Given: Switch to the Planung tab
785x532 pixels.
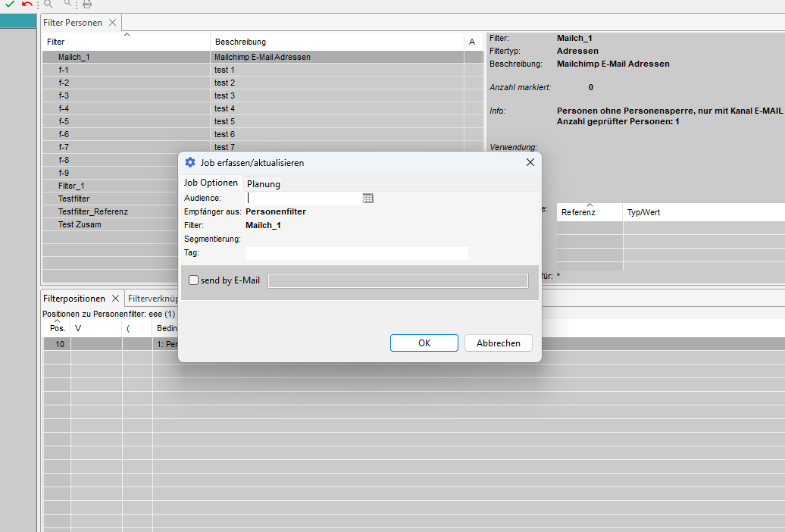Looking at the screenshot, I should (x=264, y=183).
